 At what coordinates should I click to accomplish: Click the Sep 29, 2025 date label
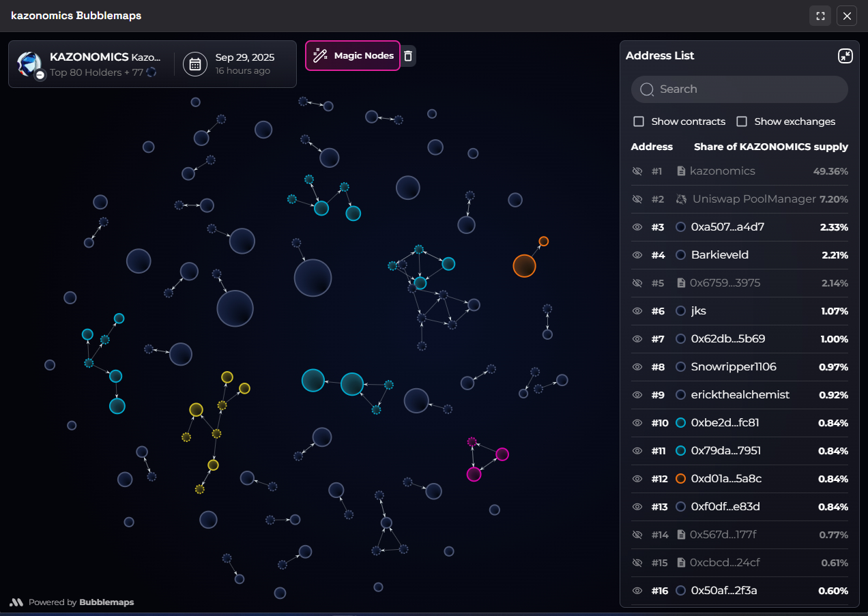click(x=245, y=57)
